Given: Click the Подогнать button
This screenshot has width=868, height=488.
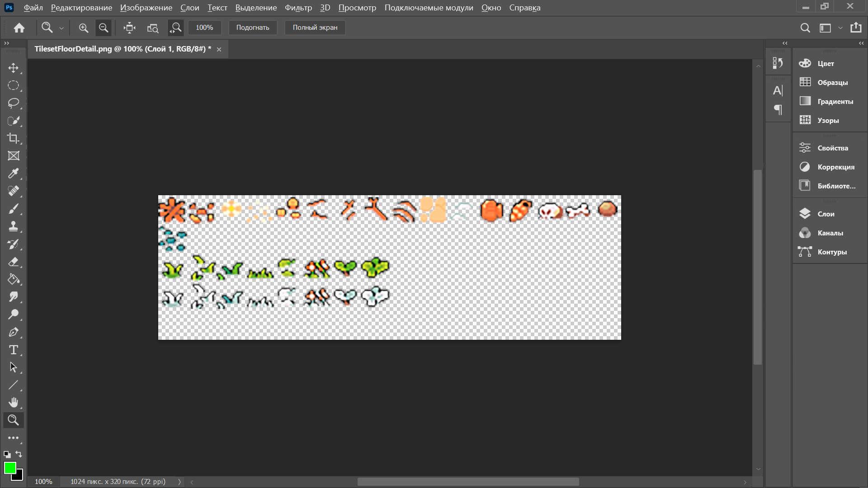Looking at the screenshot, I should pos(253,28).
